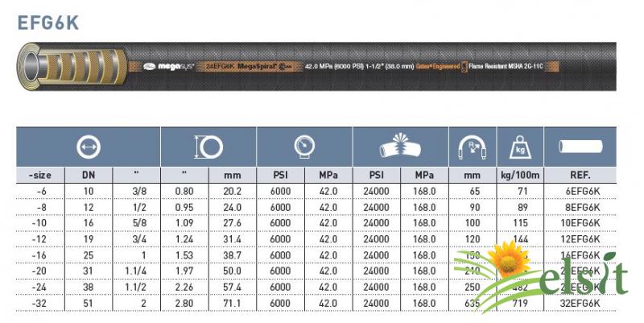
Task: Select the '-10' size row label
Action: tap(39, 223)
